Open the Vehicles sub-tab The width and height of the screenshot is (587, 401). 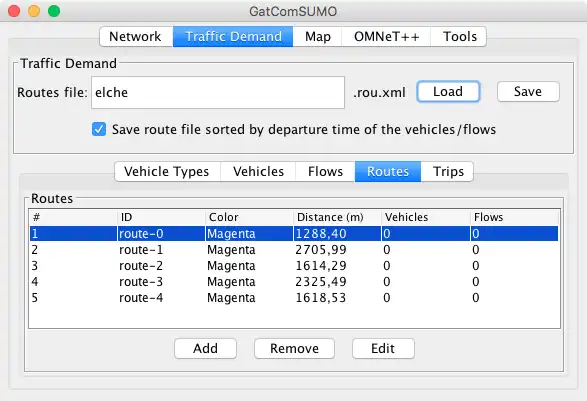[258, 171]
